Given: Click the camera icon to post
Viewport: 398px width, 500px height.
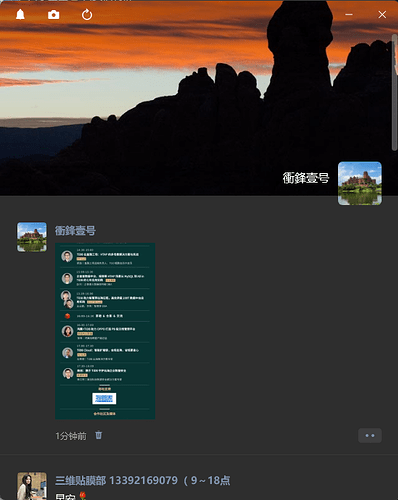Looking at the screenshot, I should (54, 15).
